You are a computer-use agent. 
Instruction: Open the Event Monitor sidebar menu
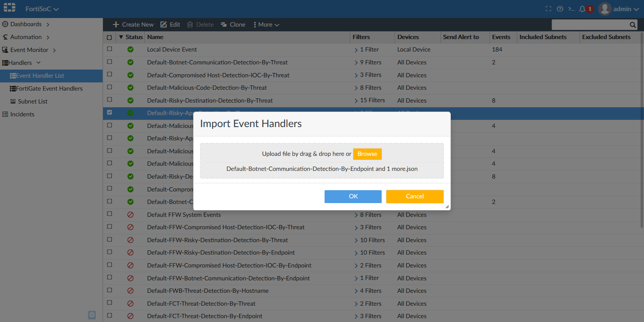coord(29,50)
